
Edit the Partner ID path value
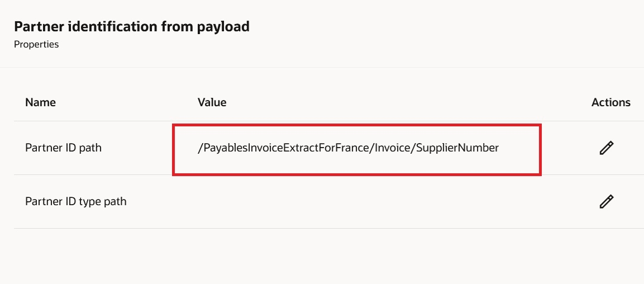[606, 148]
